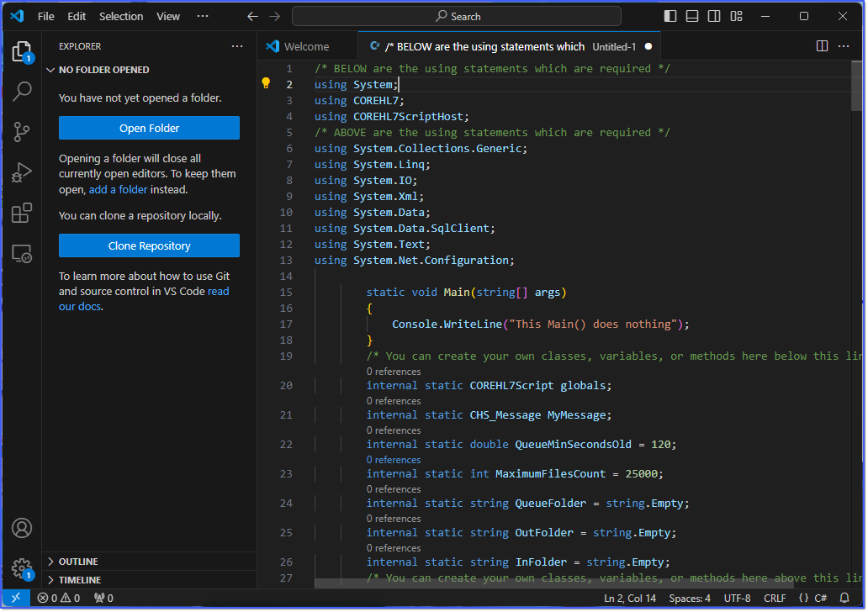Screen dimensions: 868x612
Task: Click 'using COREHL7ScriptHost;' line
Action: [392, 117]
